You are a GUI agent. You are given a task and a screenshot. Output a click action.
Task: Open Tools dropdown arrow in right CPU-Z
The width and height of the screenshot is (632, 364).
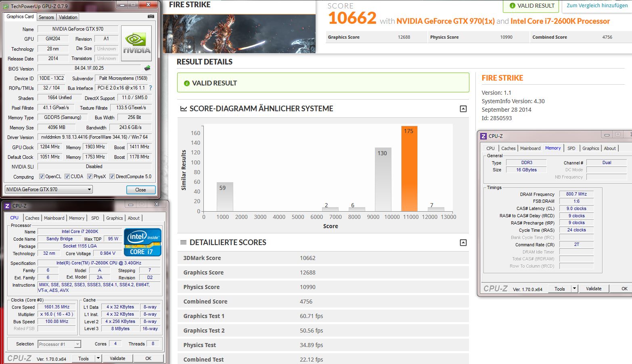click(x=575, y=289)
